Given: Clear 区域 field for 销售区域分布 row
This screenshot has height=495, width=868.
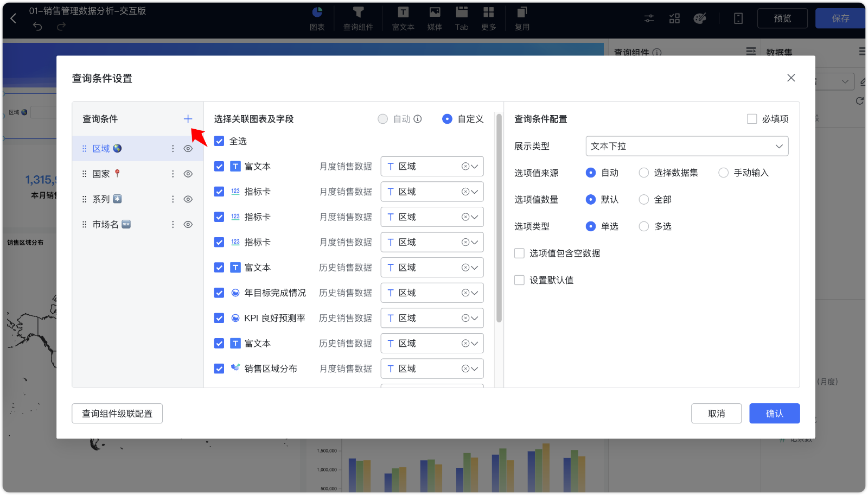Looking at the screenshot, I should click(x=465, y=369).
